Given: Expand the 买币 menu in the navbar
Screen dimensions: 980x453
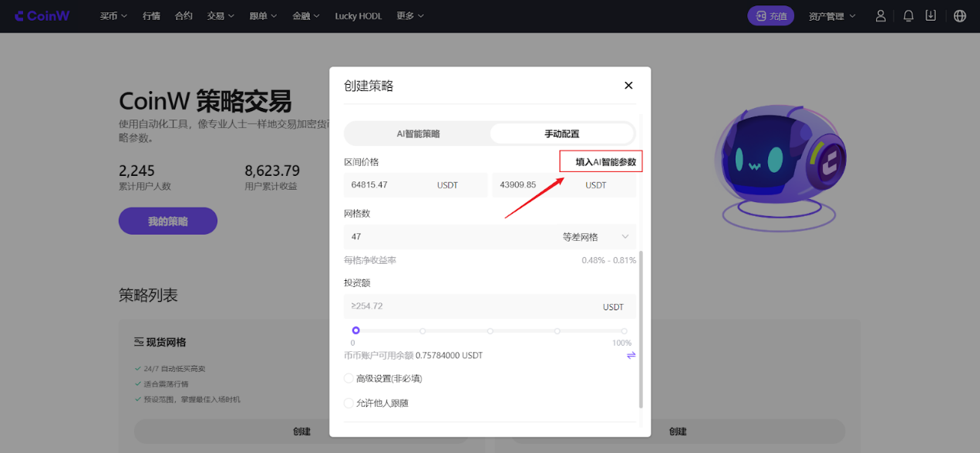Looking at the screenshot, I should [x=113, y=16].
